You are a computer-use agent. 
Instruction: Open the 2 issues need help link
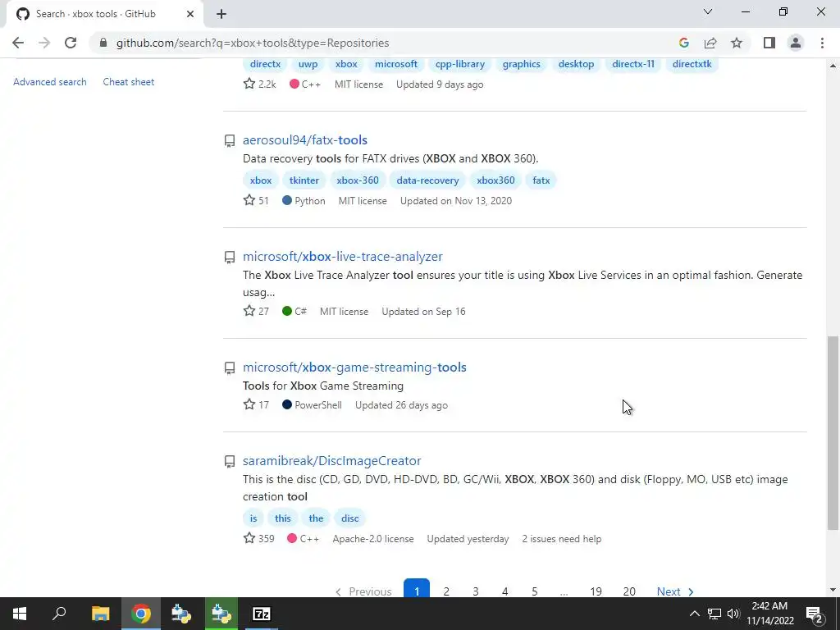561,538
